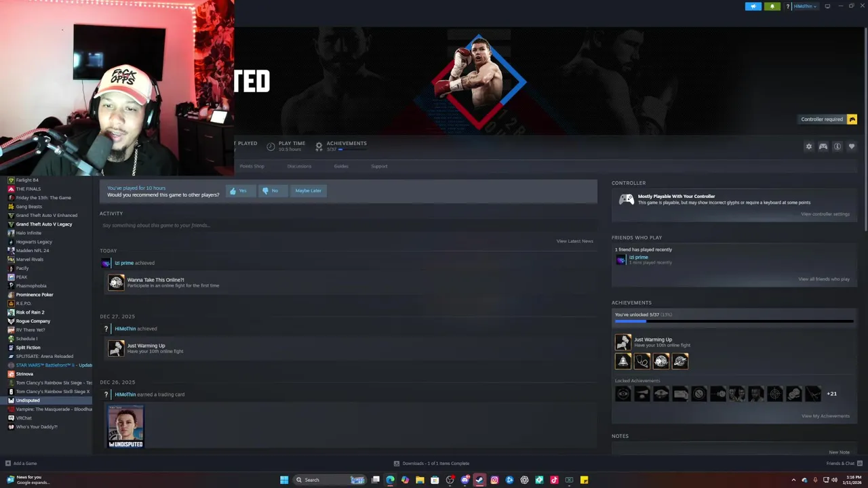Click the first locked achievement eye icon
868x488 pixels.
(623, 394)
